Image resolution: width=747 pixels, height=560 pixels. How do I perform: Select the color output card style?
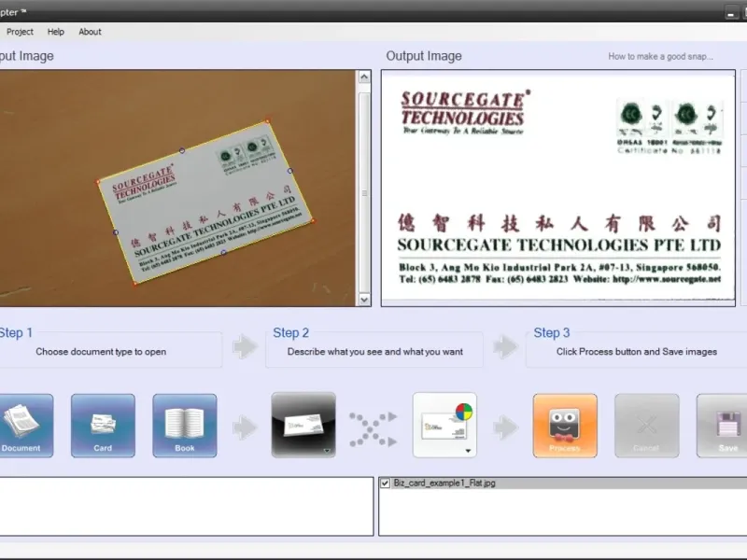click(444, 425)
